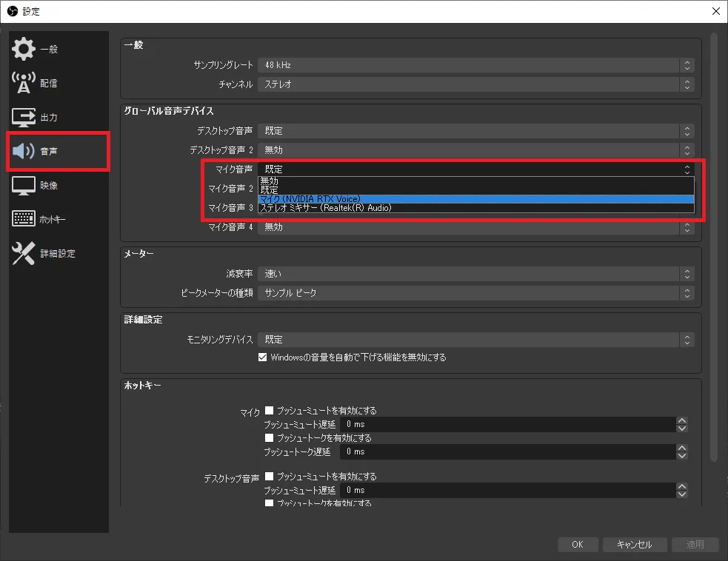
Task: Open the 減衰率 速い dropdown
Action: [x=476, y=274]
